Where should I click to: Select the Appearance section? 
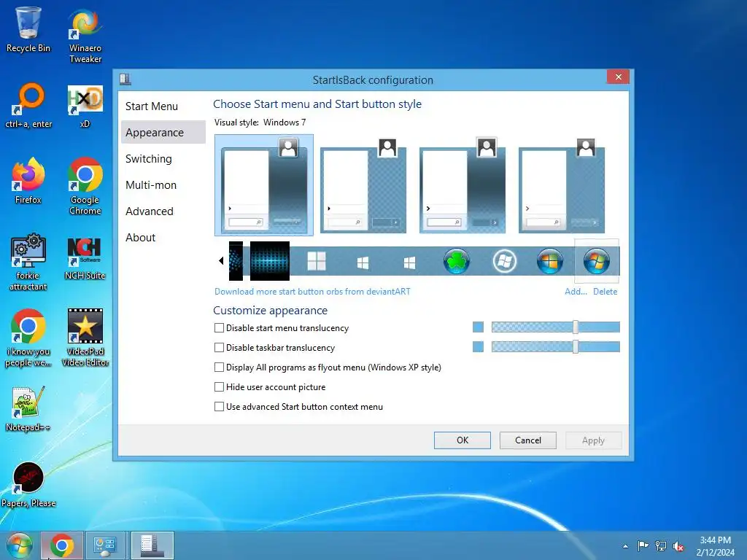[x=163, y=133]
